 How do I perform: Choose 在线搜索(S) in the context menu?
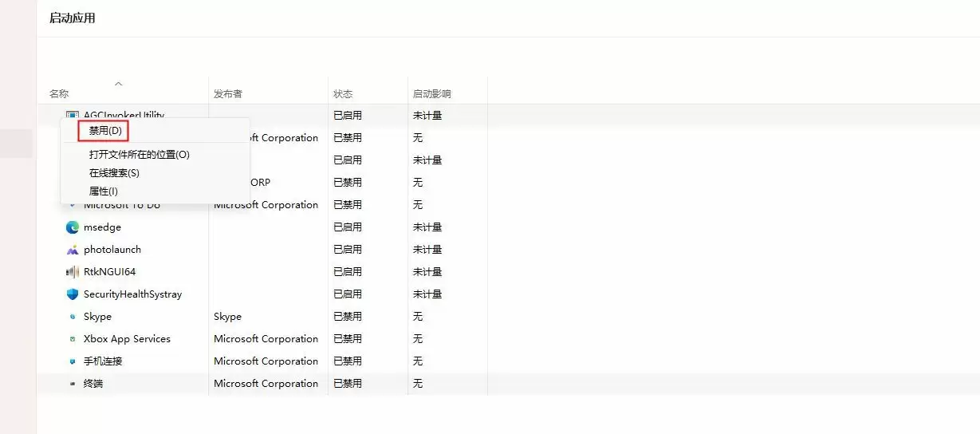click(114, 173)
